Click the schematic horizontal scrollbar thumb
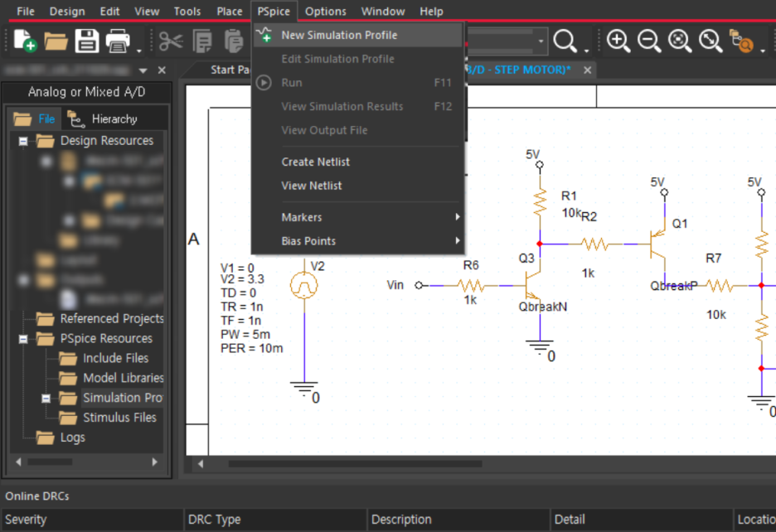The height and width of the screenshot is (532, 776). coord(355,464)
